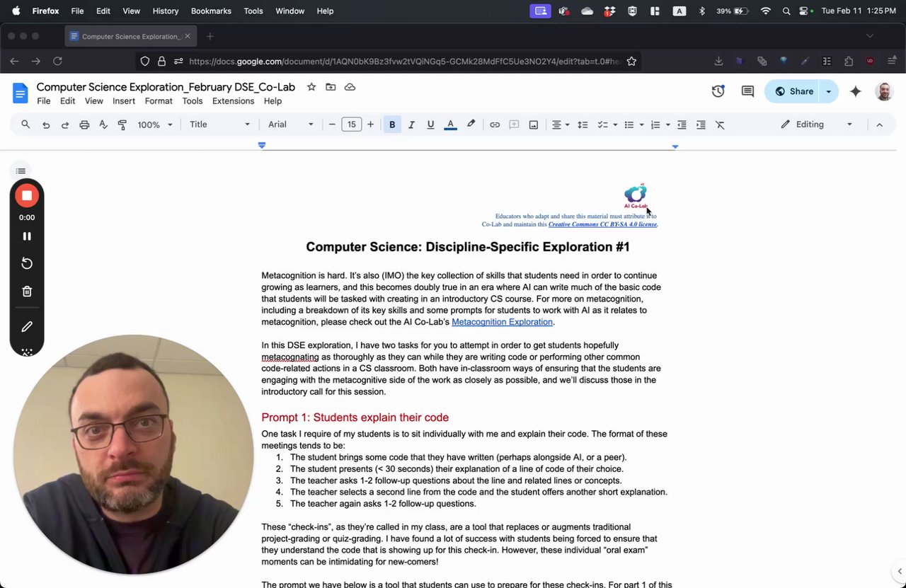Viewport: 906px width, 588px height.
Task: Move the document to a folder
Action: [x=331, y=87]
